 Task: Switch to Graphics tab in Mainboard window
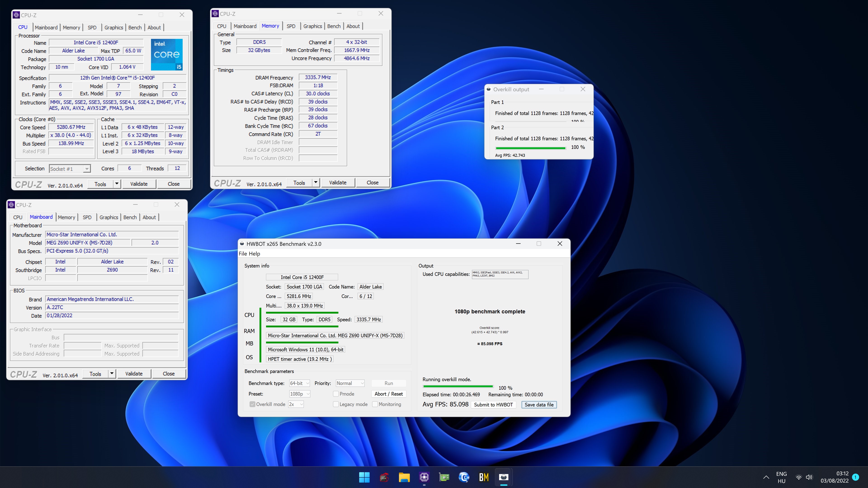pyautogui.click(x=108, y=217)
